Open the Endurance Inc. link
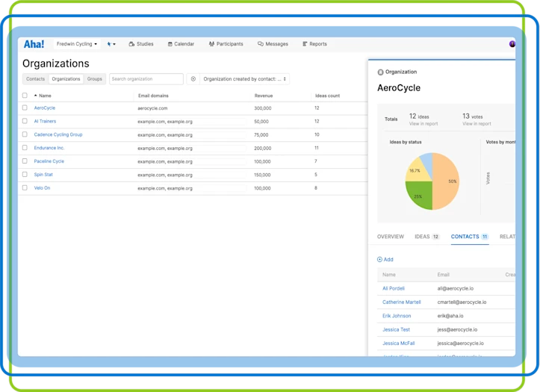The height and width of the screenshot is (392, 540). [x=49, y=148]
